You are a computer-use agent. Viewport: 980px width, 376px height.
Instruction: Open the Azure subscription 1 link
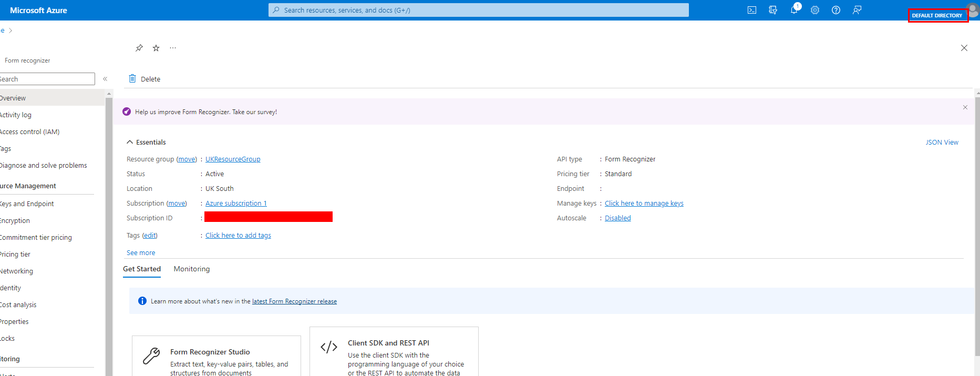click(x=236, y=203)
